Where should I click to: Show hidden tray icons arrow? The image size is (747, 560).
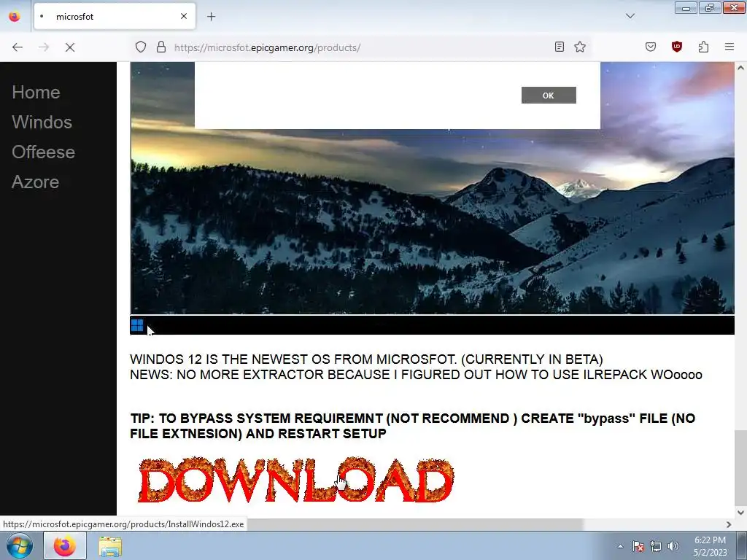[x=620, y=546]
